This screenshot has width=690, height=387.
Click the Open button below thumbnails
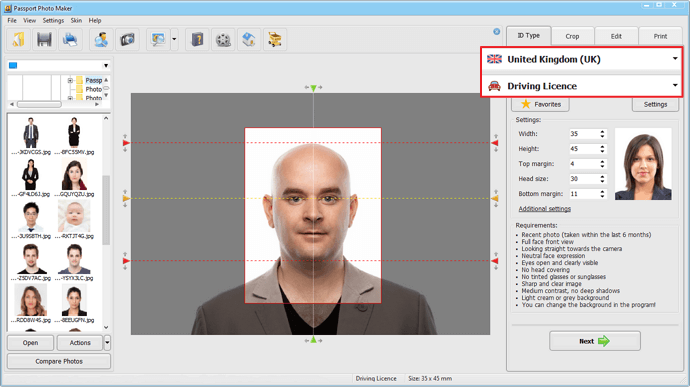[30, 343]
